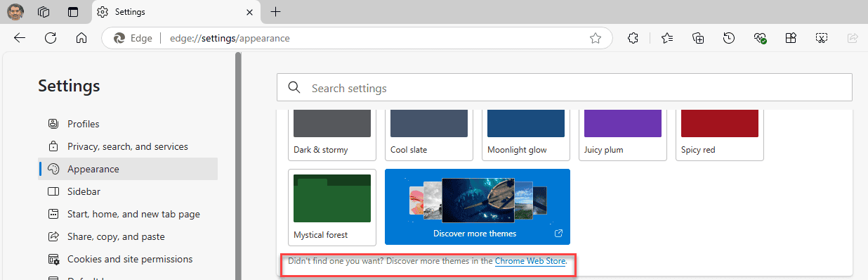
Task: Open Cookies and site permissions section
Action: click(x=128, y=259)
